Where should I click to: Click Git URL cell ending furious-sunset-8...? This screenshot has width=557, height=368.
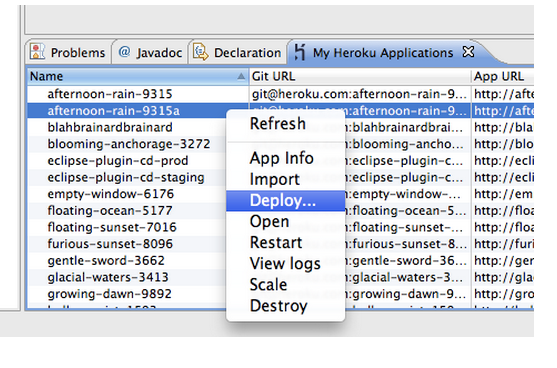(x=407, y=244)
